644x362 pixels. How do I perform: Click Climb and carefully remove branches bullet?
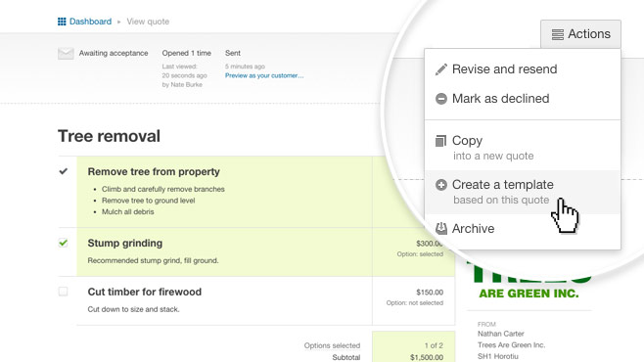click(163, 189)
